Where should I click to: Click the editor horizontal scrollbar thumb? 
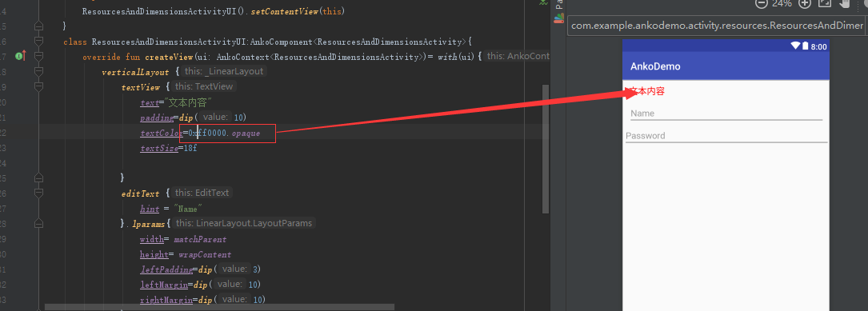(220, 306)
